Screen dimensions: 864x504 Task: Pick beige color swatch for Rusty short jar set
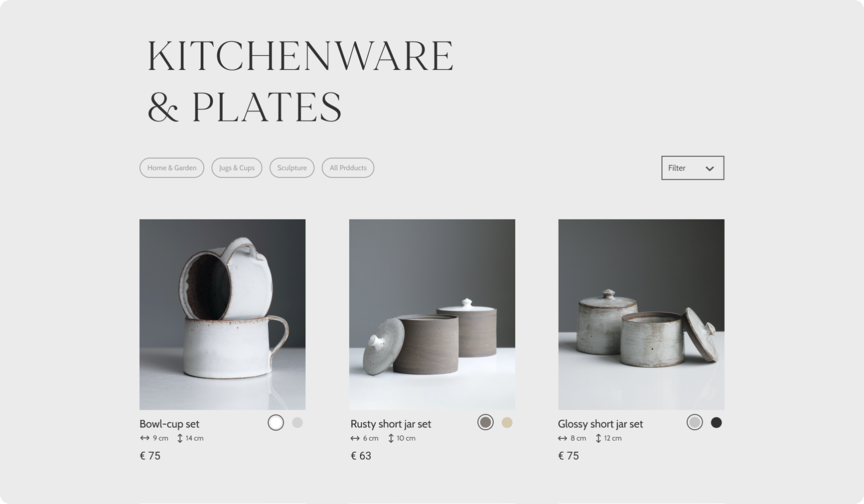pyautogui.click(x=507, y=422)
